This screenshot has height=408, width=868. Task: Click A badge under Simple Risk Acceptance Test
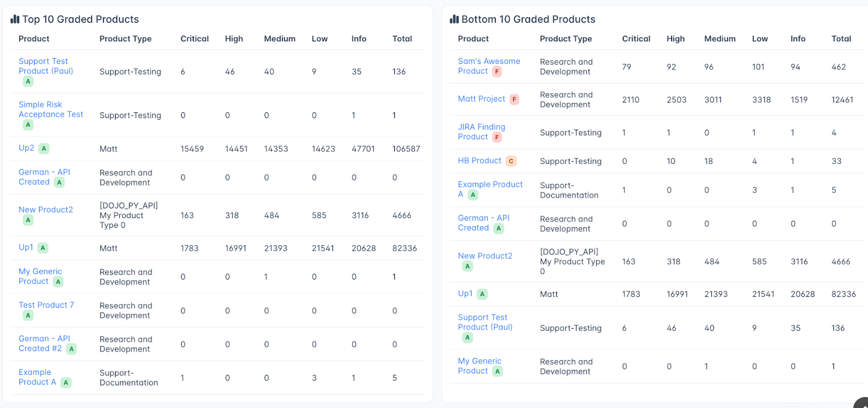click(x=28, y=125)
